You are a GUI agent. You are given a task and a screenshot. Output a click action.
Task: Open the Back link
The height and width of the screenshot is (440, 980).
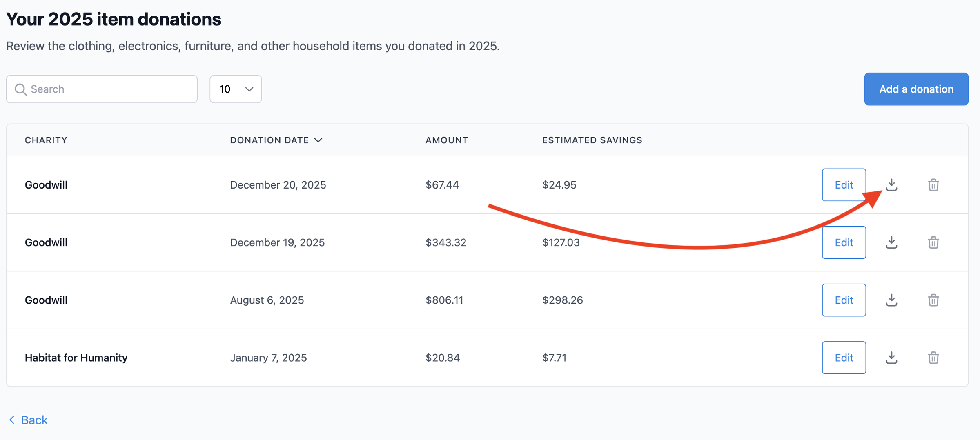34,420
